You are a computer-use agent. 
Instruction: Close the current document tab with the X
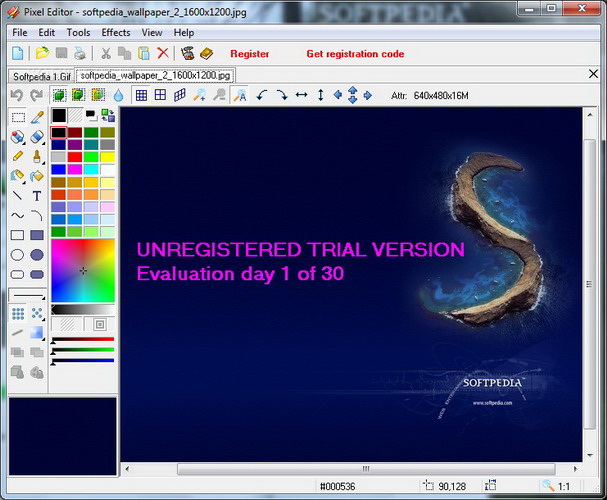tap(593, 74)
